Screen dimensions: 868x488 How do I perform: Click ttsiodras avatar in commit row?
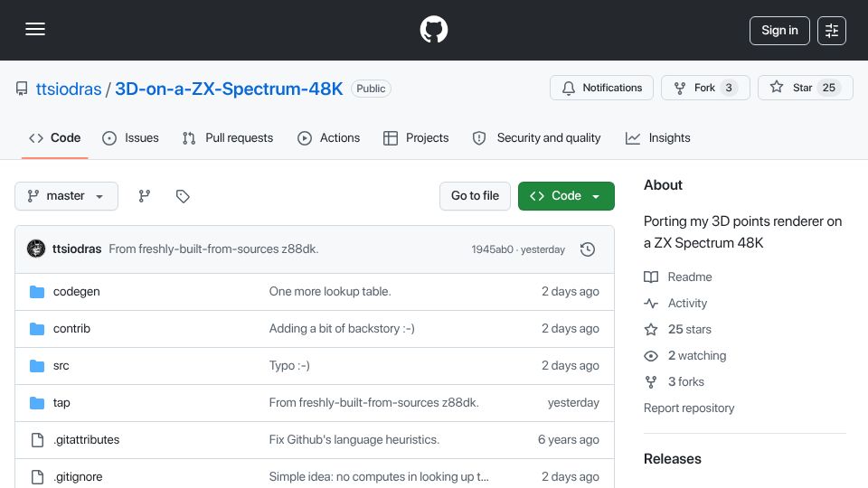[x=36, y=249]
